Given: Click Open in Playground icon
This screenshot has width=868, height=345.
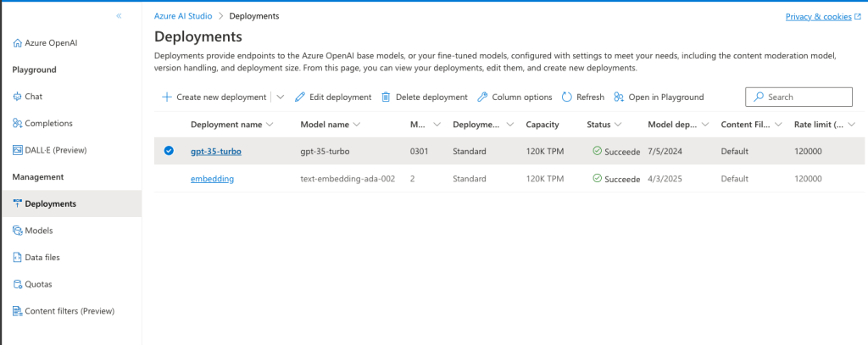Looking at the screenshot, I should pyautogui.click(x=619, y=97).
